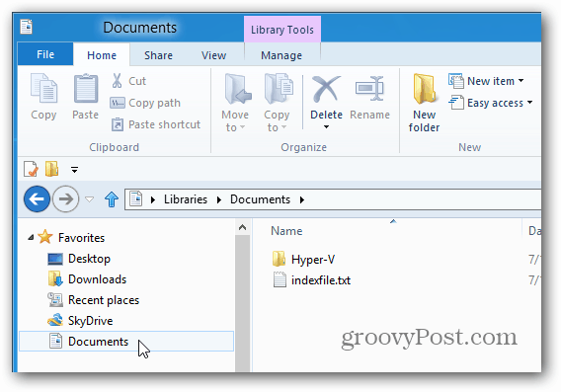
Task: Open the Manage tab
Action: click(281, 55)
